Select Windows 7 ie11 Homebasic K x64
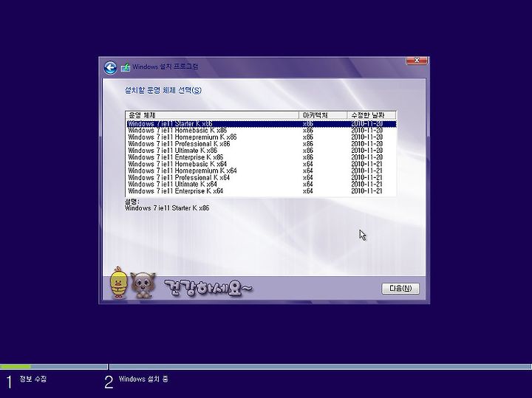This screenshot has height=398, width=532. click(262, 164)
